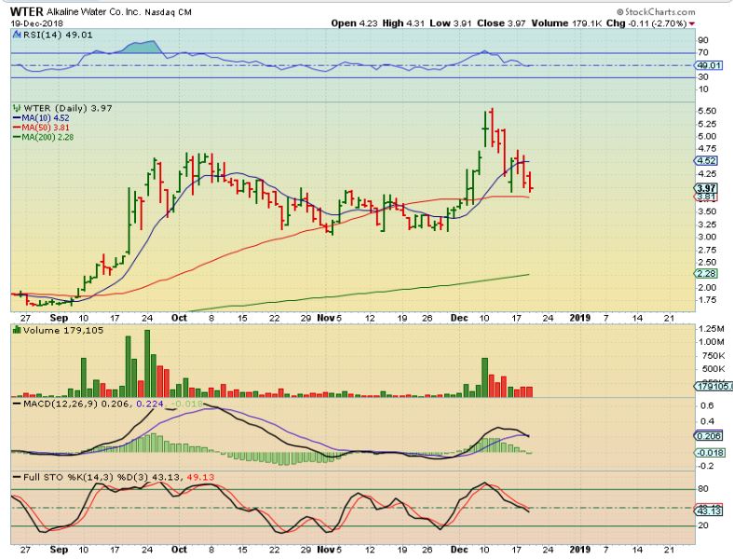Viewport: 733px width, 560px height.
Task: Select the MA(200) 2.28 legend entry
Action: (43, 137)
